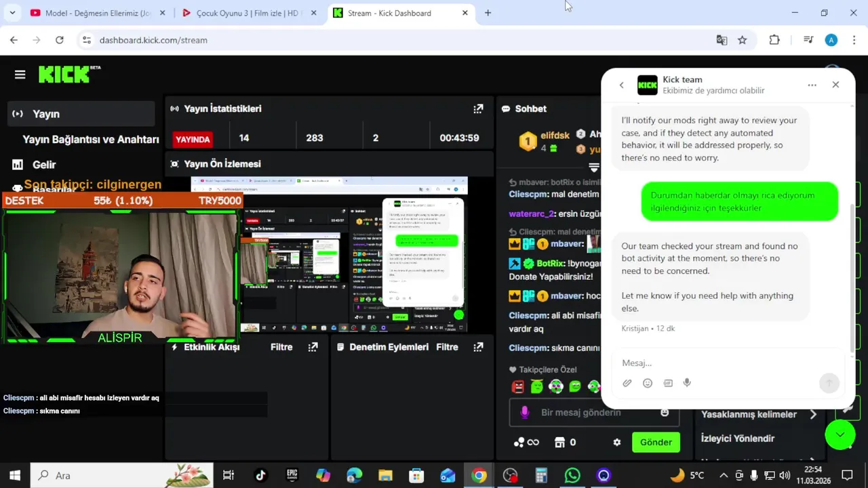Click the YAYINDA live badge
The width and height of the screenshot is (868, 488).
193,139
